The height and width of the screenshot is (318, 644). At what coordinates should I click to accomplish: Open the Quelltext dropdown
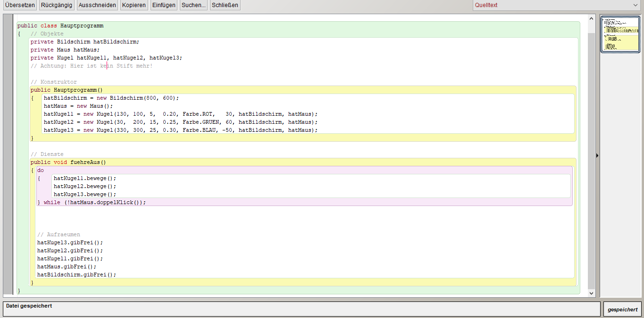pos(557,5)
